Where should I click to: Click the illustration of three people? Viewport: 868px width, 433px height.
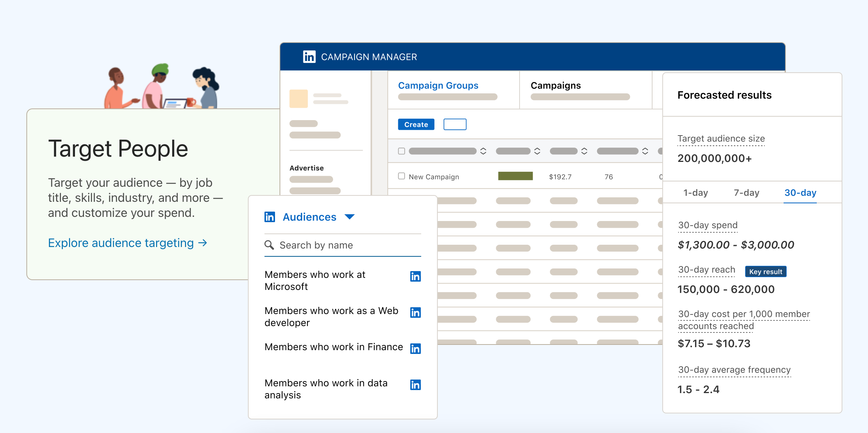tap(162, 87)
